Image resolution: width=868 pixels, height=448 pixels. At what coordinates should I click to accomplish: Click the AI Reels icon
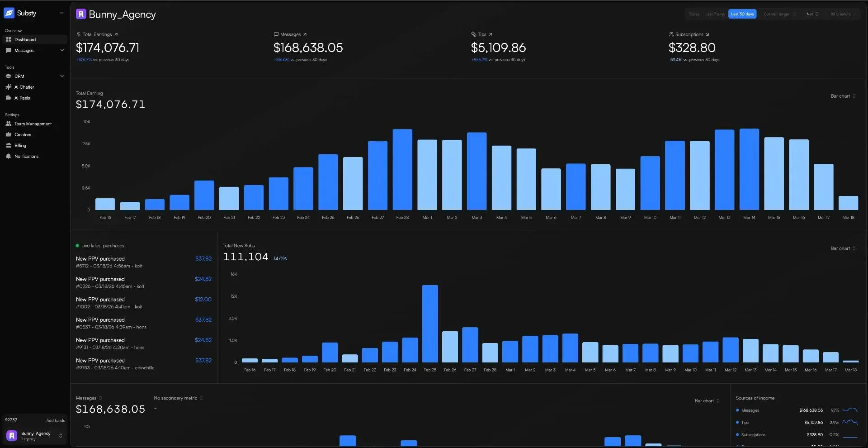(x=8, y=98)
